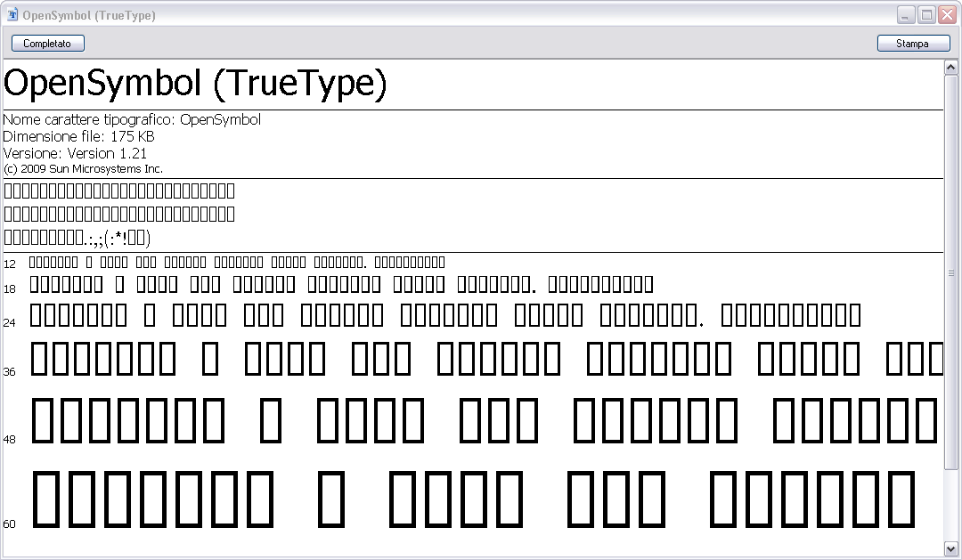Minimize the OpenSymbol font window
The image size is (962, 560).
pyautogui.click(x=906, y=15)
